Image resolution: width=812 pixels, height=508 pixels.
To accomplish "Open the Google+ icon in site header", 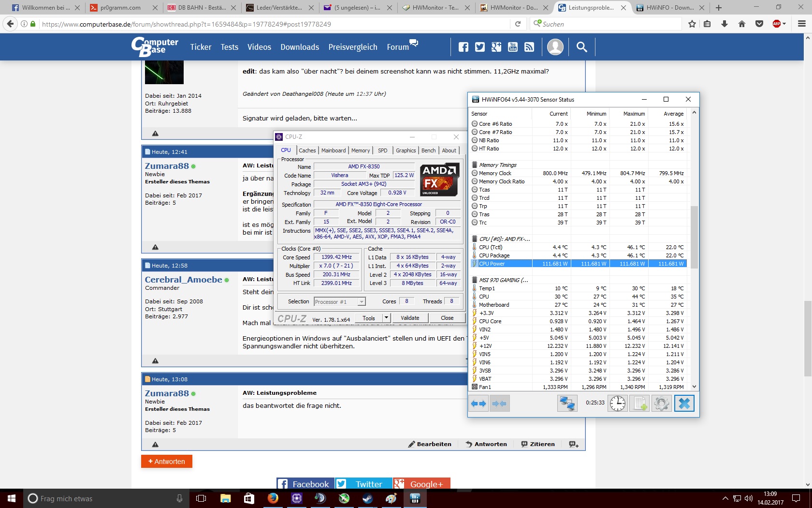I will coord(496,47).
